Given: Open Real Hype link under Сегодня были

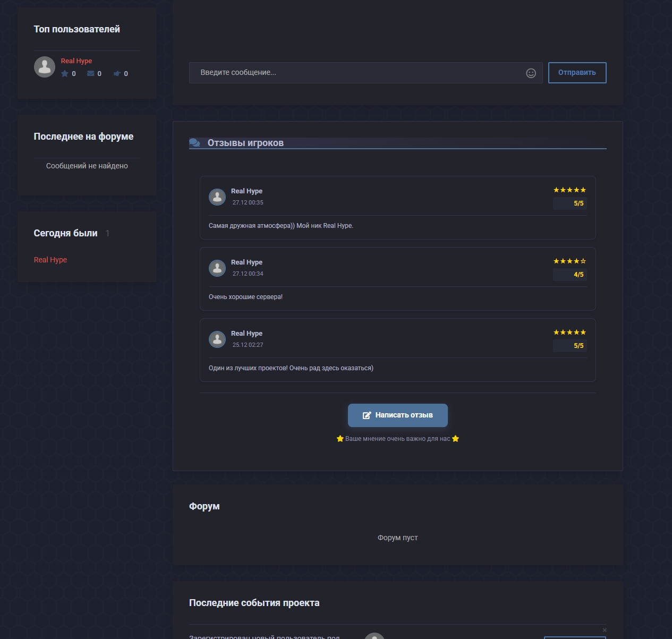Looking at the screenshot, I should tap(50, 260).
